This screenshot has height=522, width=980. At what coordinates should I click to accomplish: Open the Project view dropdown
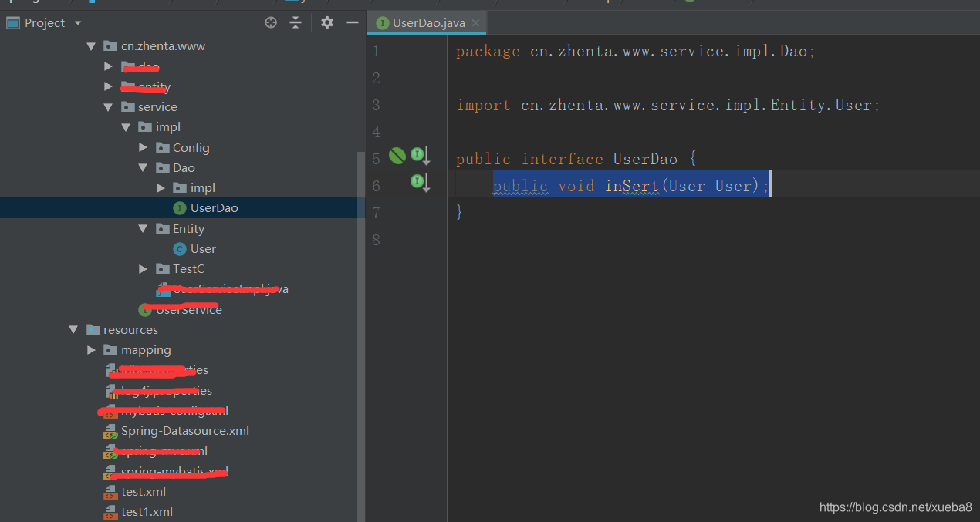77,23
